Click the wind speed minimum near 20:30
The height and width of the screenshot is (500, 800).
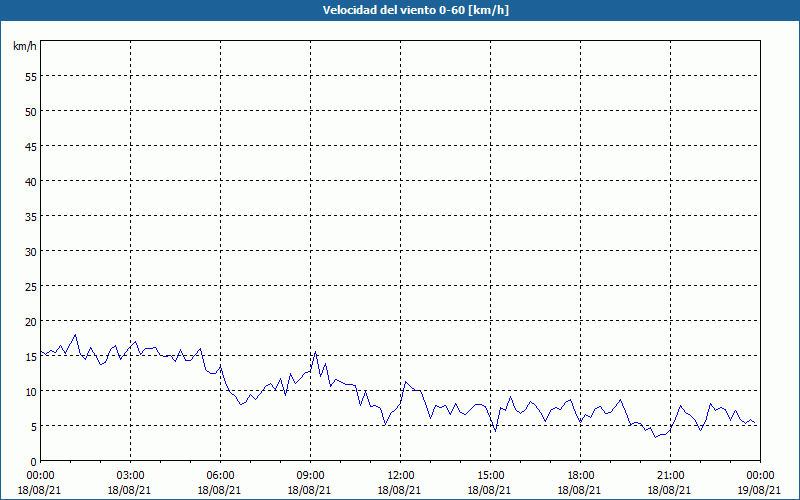point(656,437)
